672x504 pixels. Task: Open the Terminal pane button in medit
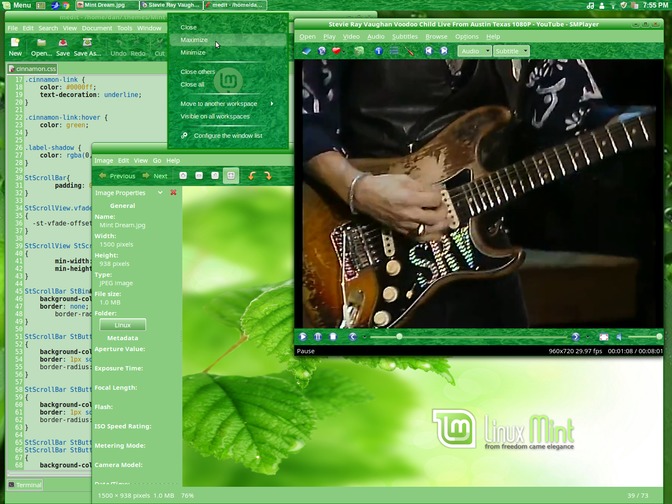[25, 485]
